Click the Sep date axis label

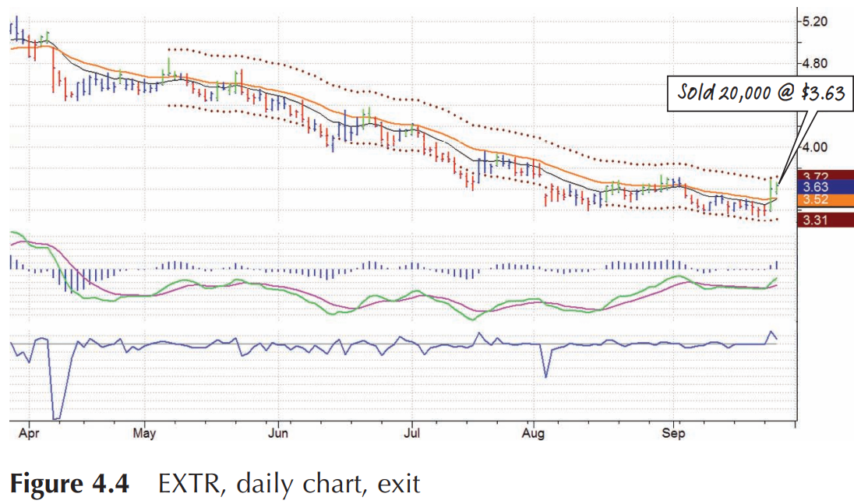click(x=673, y=434)
